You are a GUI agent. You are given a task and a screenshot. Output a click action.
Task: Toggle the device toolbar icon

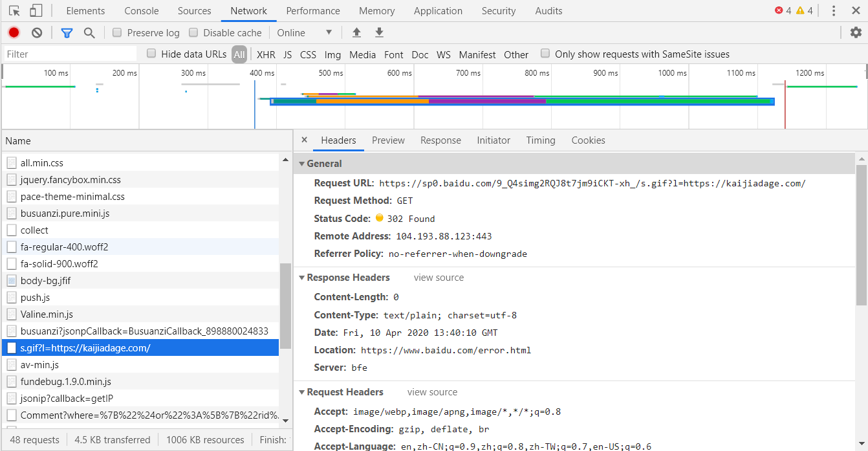pyautogui.click(x=36, y=11)
